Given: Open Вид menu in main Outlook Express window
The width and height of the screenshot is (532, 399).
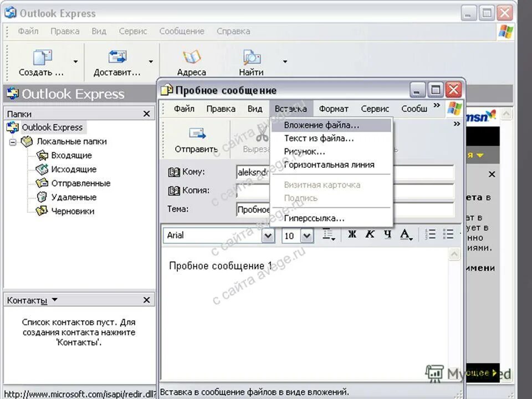Looking at the screenshot, I should (99, 31).
